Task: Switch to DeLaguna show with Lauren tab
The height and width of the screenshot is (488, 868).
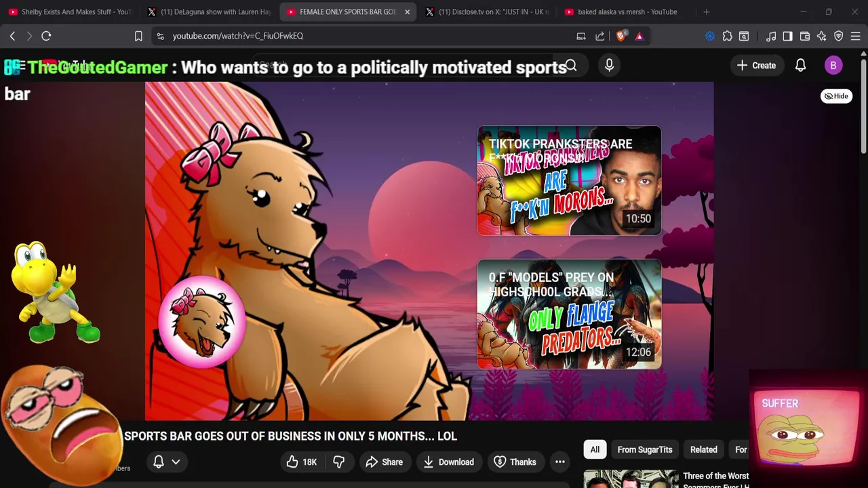Action: pos(208,12)
